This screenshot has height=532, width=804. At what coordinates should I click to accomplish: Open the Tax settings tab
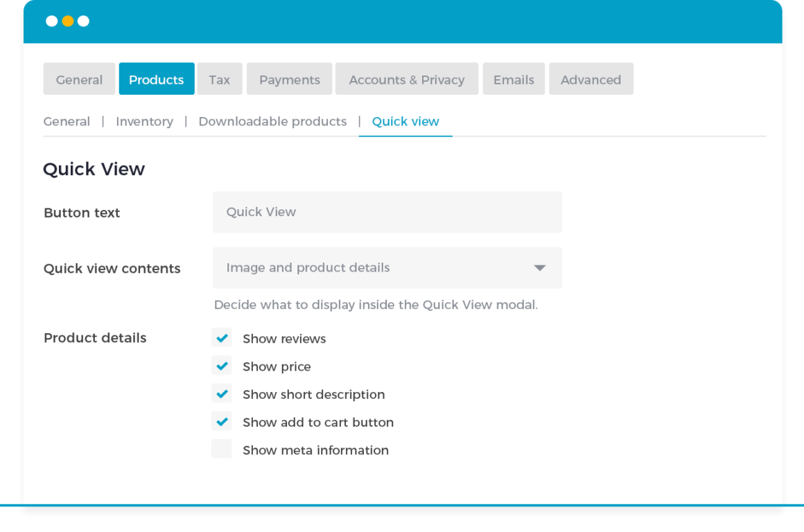click(x=219, y=79)
